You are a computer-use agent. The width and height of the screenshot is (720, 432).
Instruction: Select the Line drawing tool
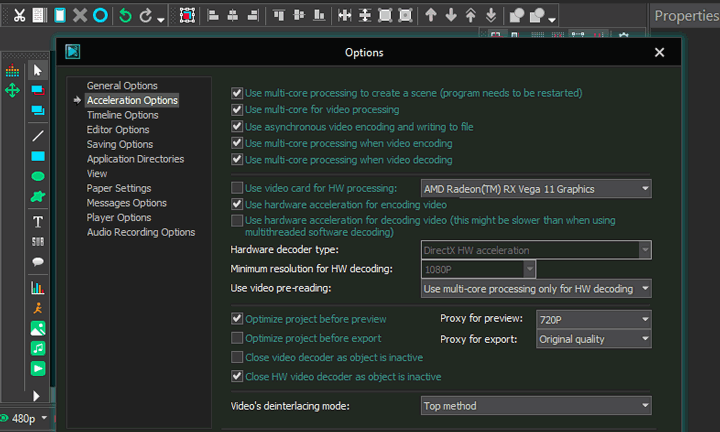(x=38, y=135)
